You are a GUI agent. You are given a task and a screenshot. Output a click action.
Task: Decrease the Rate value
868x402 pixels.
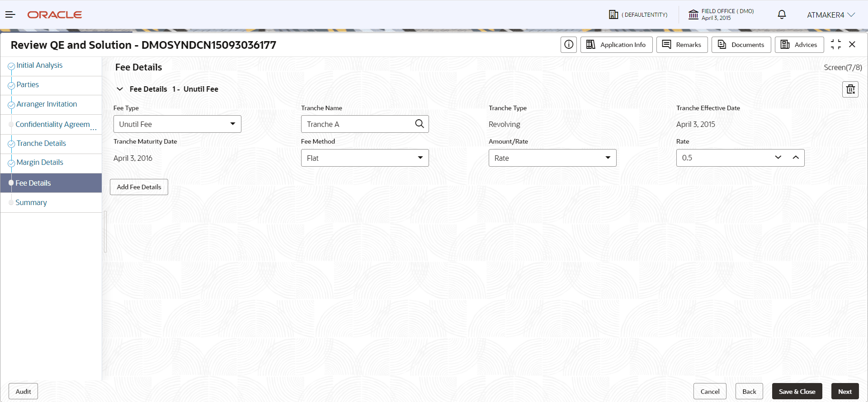(778, 158)
